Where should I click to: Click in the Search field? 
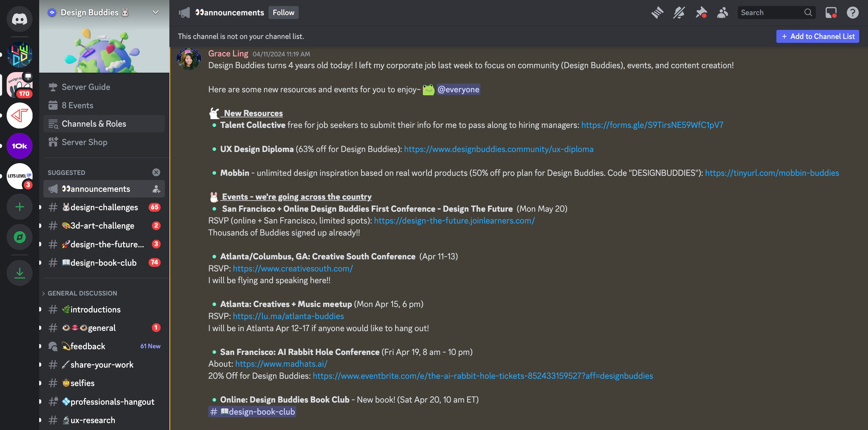pos(776,12)
